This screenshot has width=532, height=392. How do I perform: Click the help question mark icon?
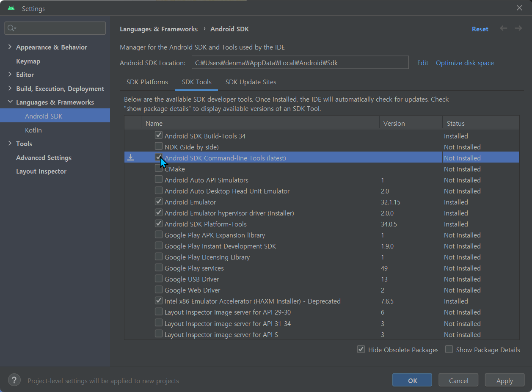pyautogui.click(x=14, y=380)
